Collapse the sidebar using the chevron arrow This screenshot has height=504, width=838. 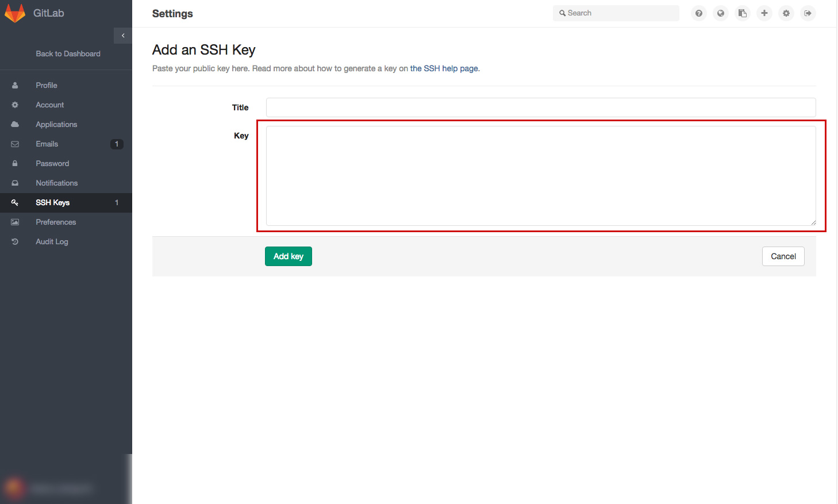pyautogui.click(x=122, y=35)
